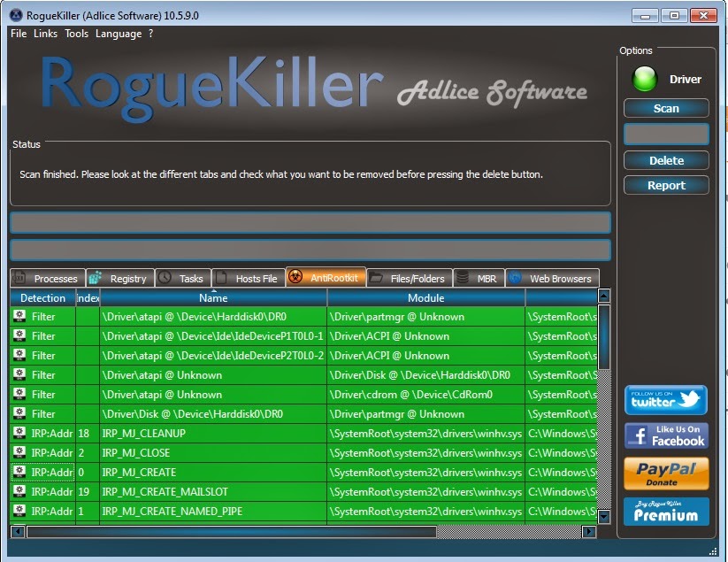Click the lower progress bar under Status
The image size is (728, 562).
310,250
